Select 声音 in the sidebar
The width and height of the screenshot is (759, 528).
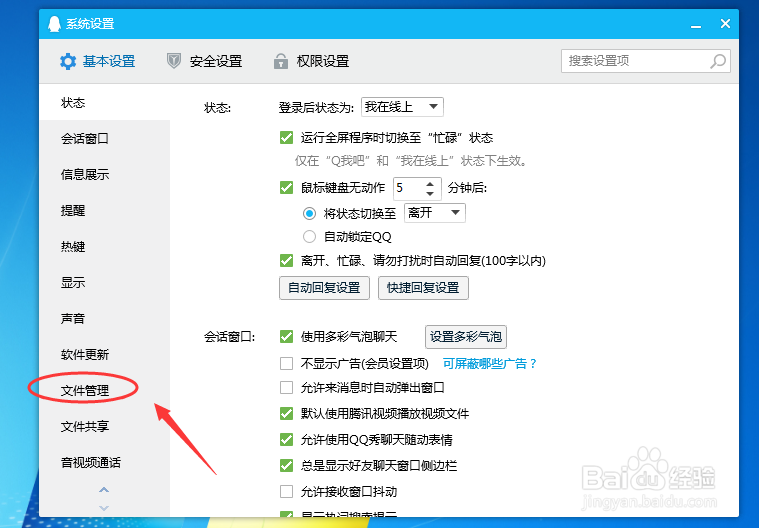104,318
